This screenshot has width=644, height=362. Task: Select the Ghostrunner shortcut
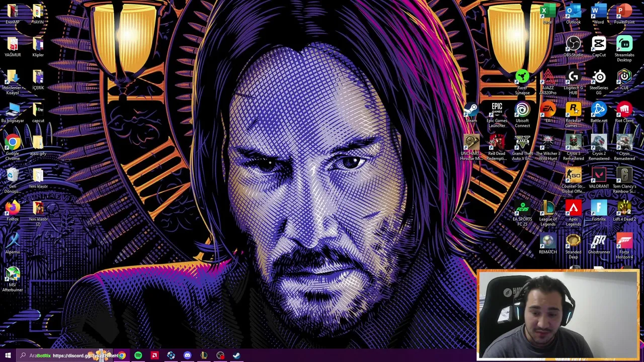(599, 244)
